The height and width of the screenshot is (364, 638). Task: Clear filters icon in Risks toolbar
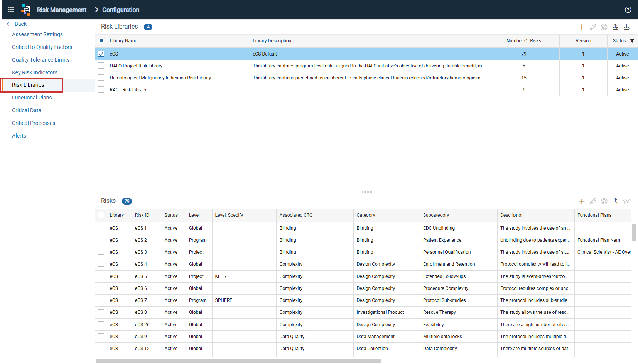[x=626, y=201]
